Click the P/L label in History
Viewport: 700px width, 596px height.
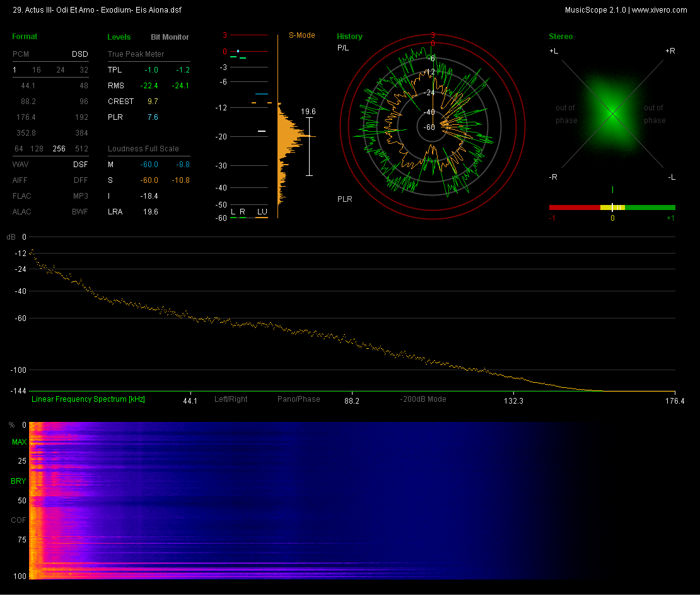click(x=343, y=48)
